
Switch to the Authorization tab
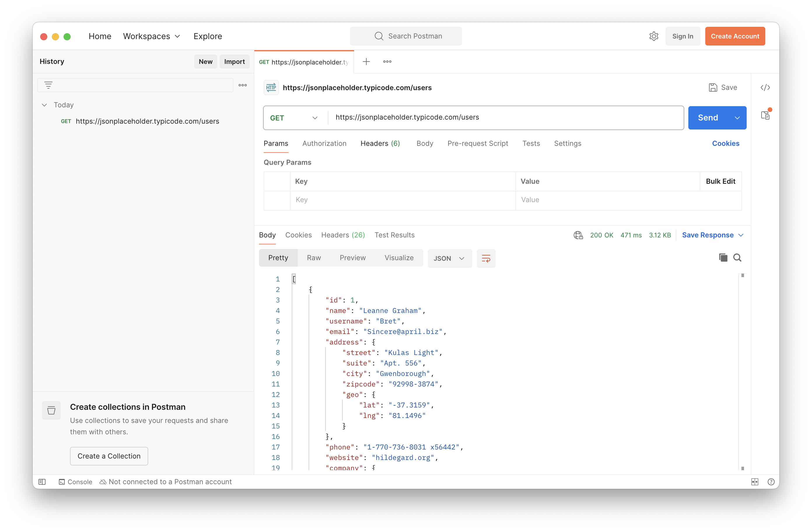point(324,143)
